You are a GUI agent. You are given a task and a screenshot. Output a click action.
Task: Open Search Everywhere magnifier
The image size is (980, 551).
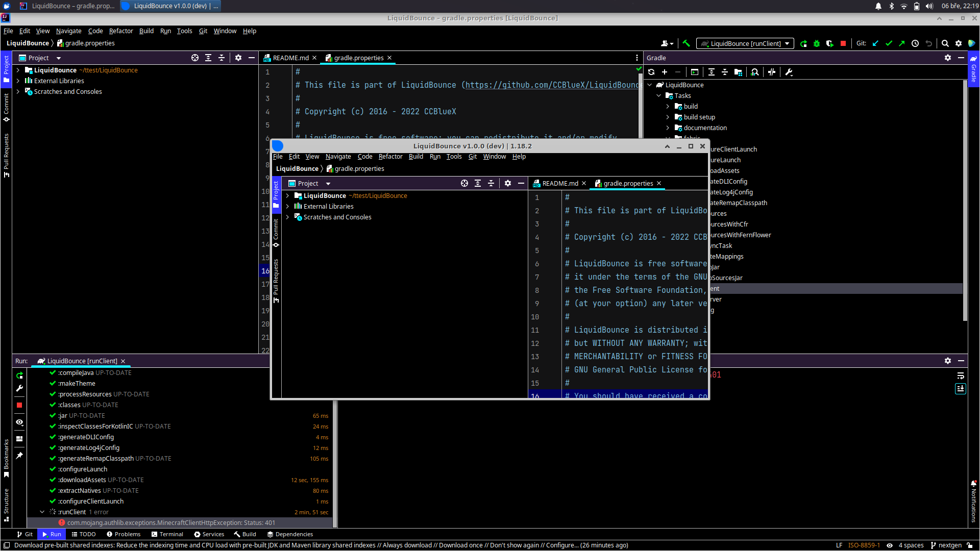pyautogui.click(x=946, y=43)
